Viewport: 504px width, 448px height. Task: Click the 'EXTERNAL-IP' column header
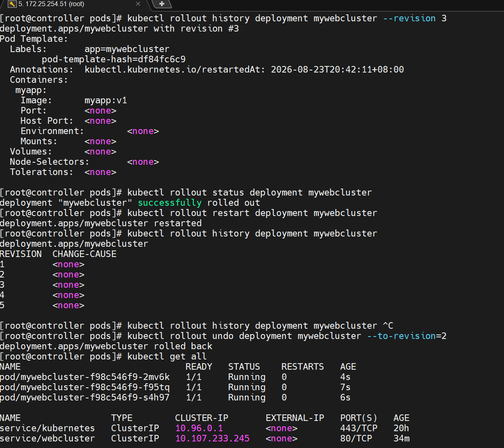coord(295,418)
